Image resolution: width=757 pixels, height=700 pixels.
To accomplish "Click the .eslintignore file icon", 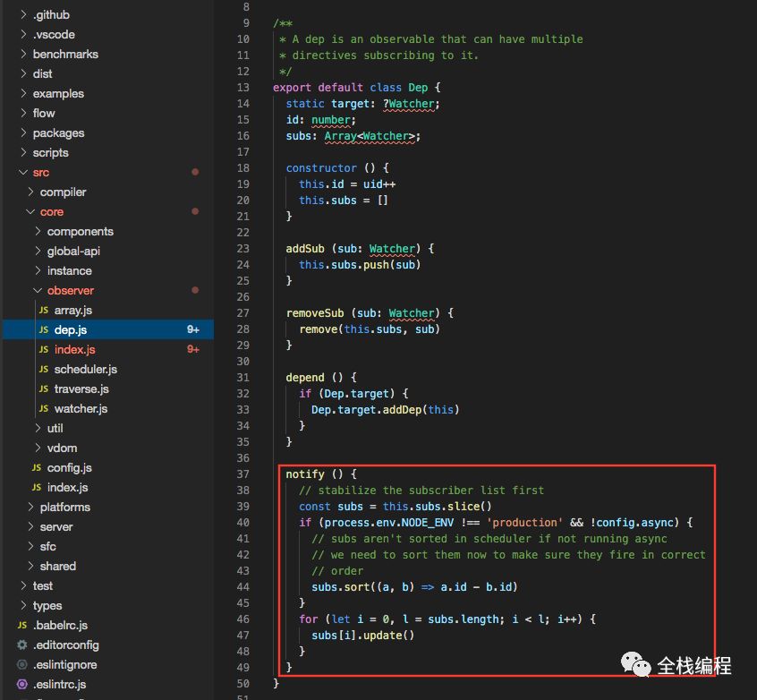I will (x=22, y=665).
